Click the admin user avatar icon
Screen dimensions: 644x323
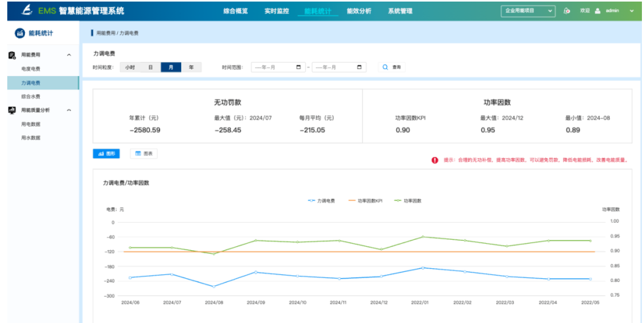(x=597, y=11)
